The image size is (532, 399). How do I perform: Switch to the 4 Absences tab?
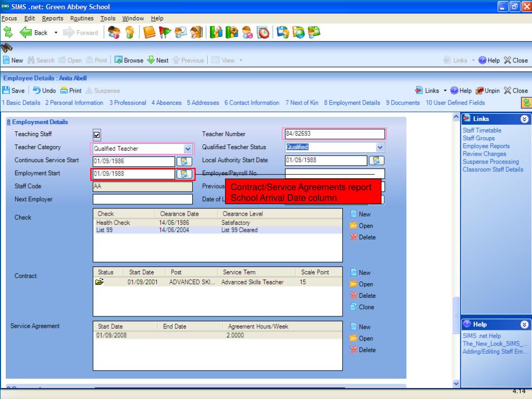pos(166,103)
